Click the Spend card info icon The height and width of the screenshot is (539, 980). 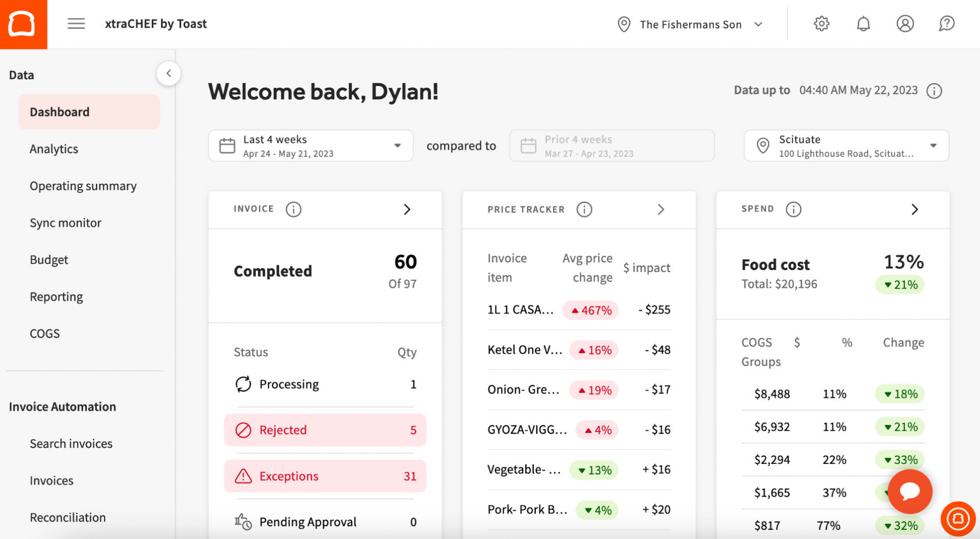click(793, 209)
